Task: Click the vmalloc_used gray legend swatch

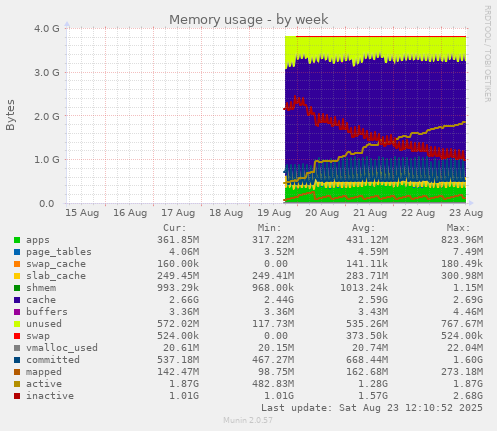Action: [17, 348]
